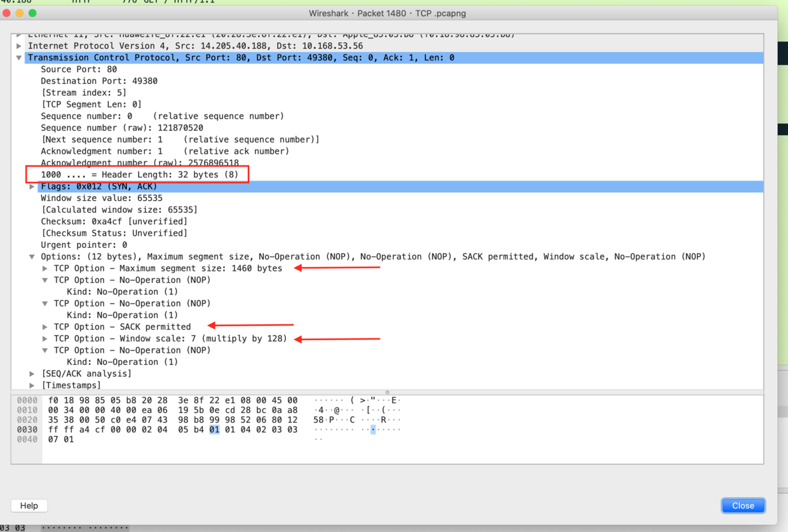Click the green zoom window button
This screenshot has width=788, height=532.
[32, 13]
